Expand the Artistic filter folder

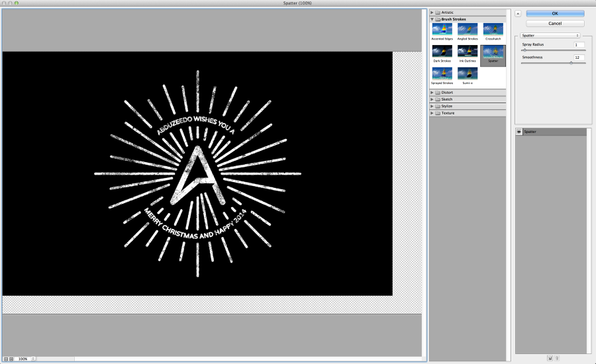pyautogui.click(x=432, y=13)
